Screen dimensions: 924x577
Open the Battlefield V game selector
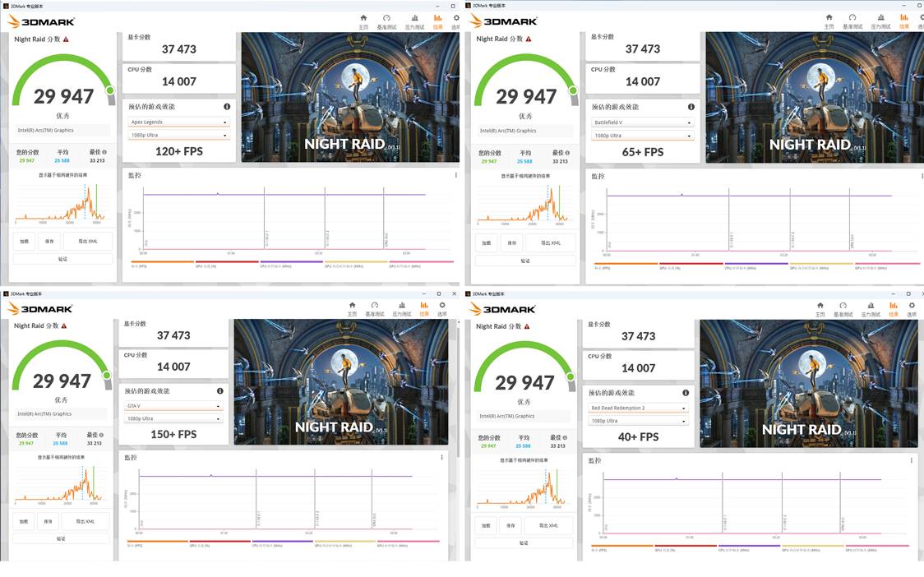[x=643, y=122]
